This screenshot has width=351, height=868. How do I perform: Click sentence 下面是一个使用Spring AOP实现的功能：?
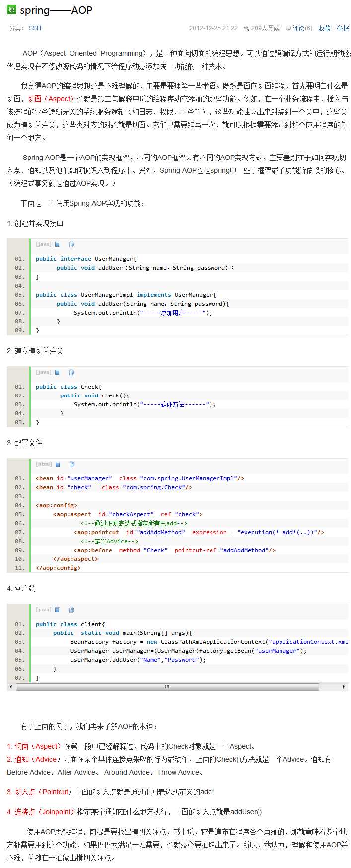click(83, 203)
